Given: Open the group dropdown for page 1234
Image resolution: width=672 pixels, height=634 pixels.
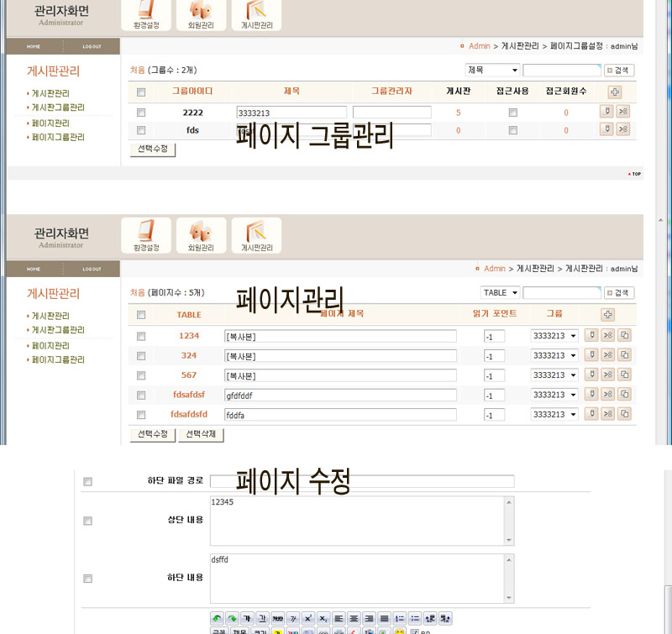Looking at the screenshot, I should 554,336.
